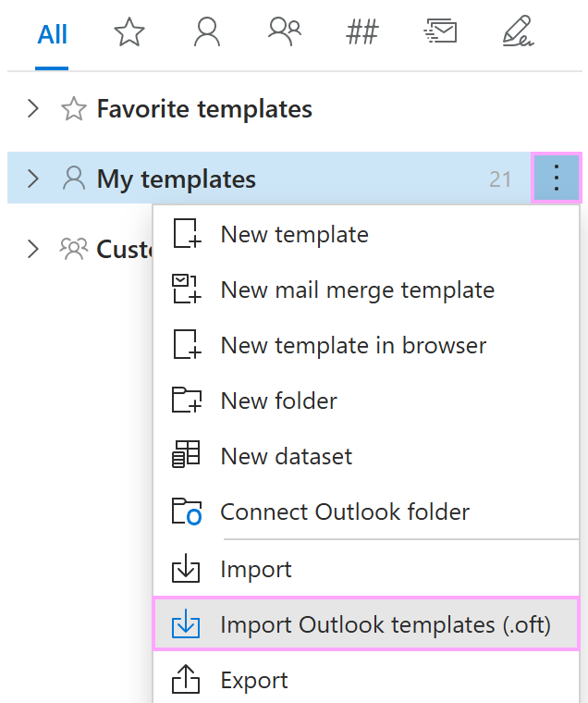Click the Export upload-arrow icon

click(186, 679)
